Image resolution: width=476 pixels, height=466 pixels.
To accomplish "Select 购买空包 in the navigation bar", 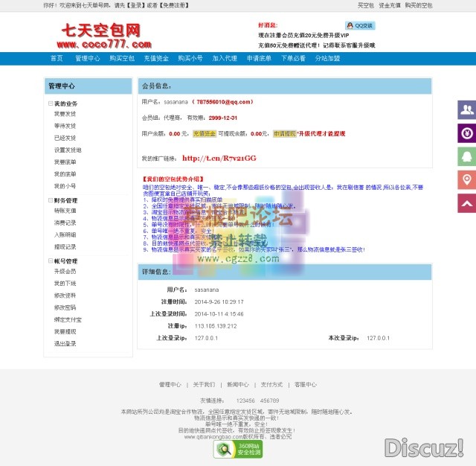I will click(x=122, y=58).
